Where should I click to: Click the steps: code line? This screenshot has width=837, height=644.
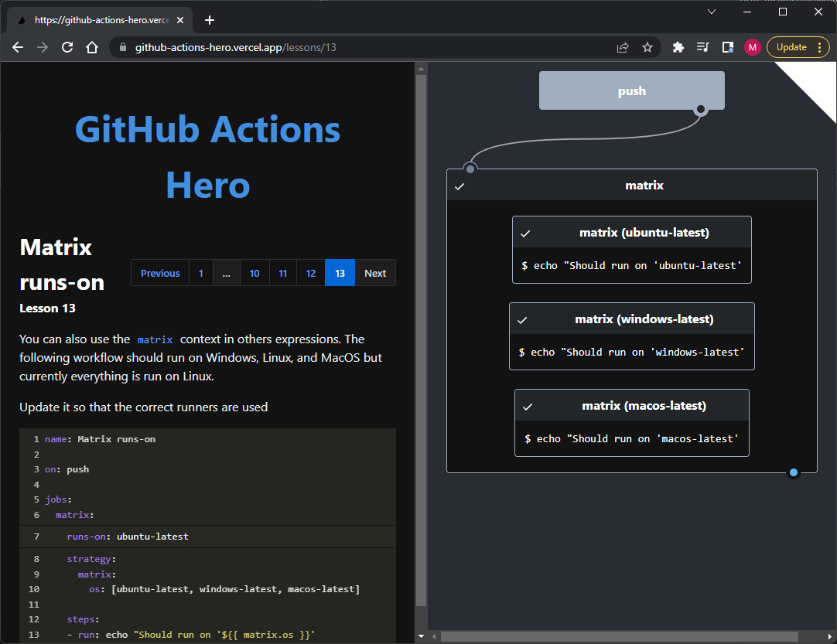pos(207,619)
